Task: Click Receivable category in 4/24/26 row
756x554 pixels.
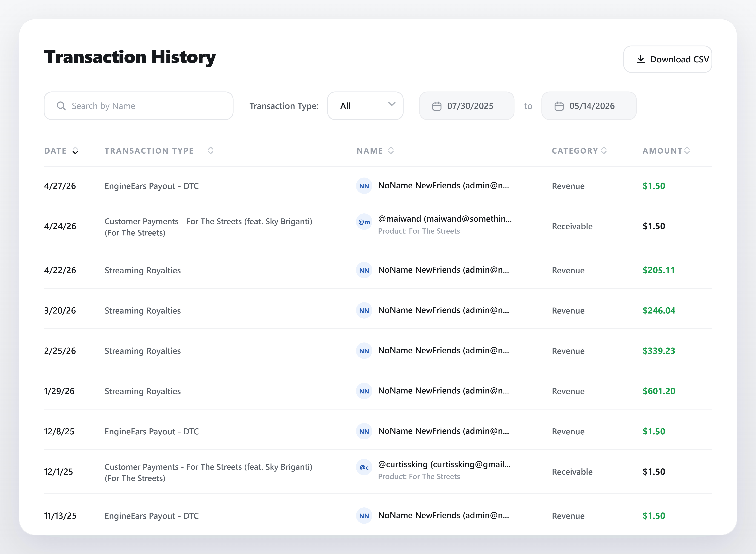Action: tap(572, 226)
